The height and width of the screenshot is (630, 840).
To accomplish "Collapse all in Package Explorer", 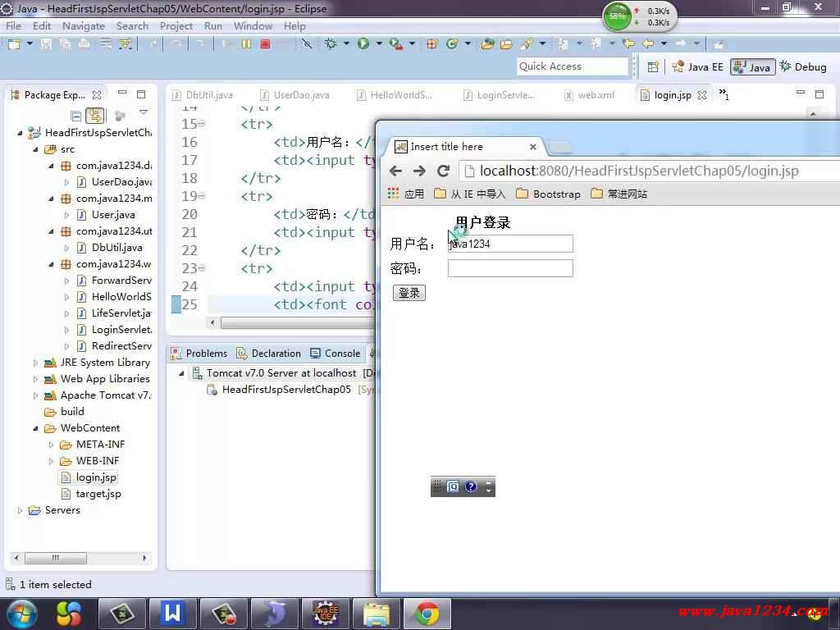I will [x=76, y=116].
